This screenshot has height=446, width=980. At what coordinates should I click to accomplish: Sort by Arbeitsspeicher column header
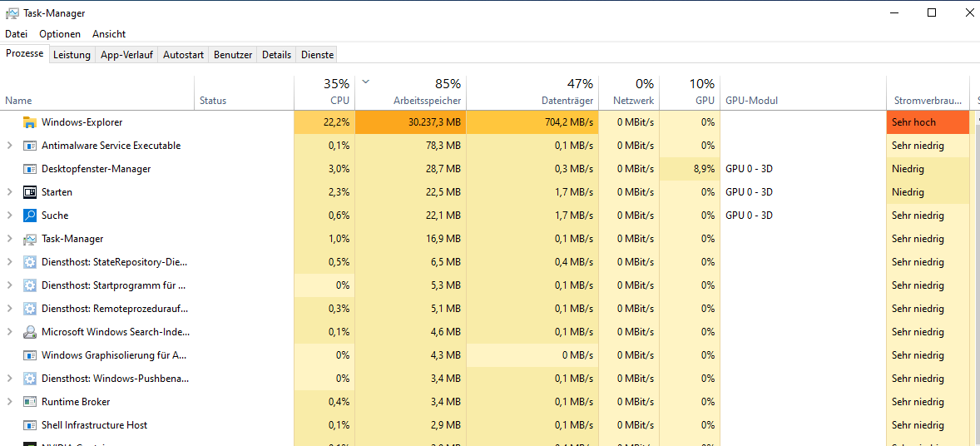tap(411, 92)
